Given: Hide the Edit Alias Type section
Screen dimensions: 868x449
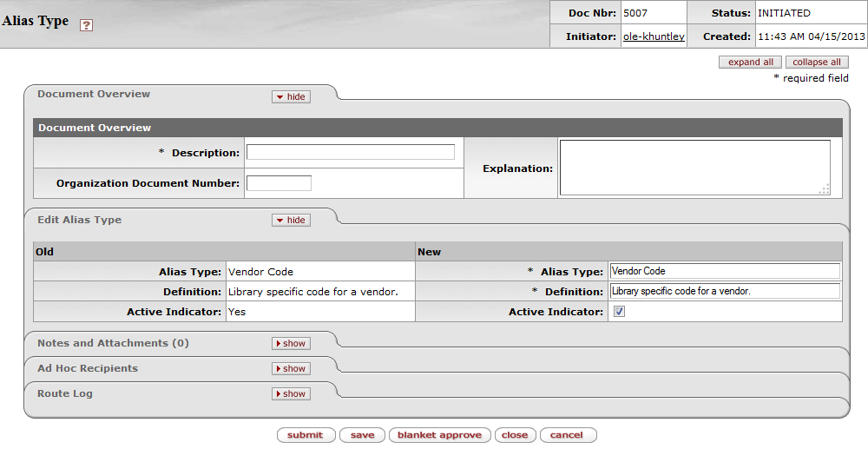Looking at the screenshot, I should pos(291,221).
